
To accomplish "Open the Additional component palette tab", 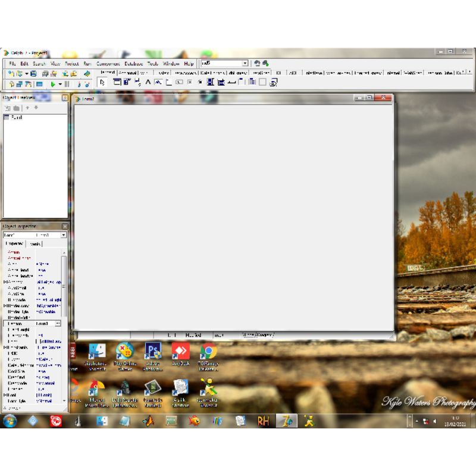I will [x=127, y=73].
